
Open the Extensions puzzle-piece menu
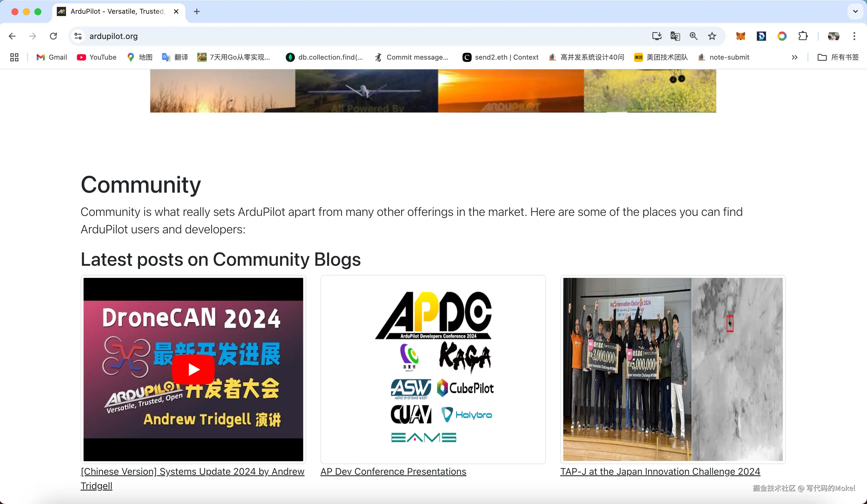(x=803, y=36)
